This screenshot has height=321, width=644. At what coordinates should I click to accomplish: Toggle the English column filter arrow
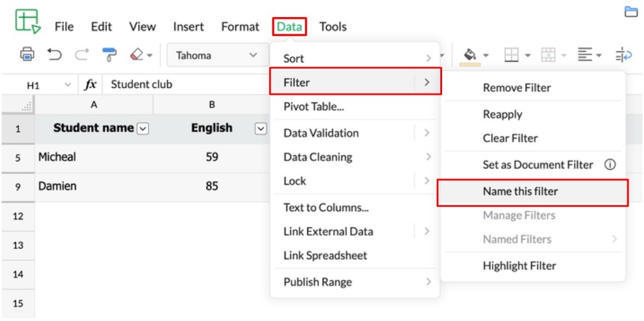point(261,128)
